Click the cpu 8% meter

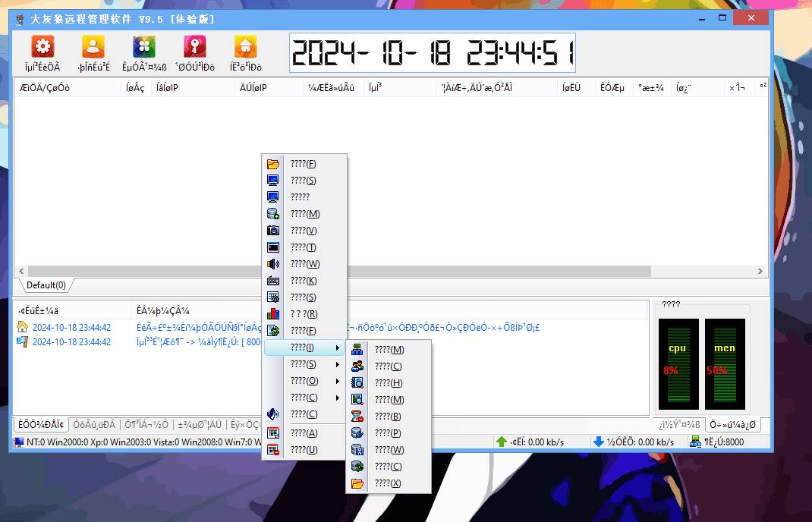tap(678, 364)
